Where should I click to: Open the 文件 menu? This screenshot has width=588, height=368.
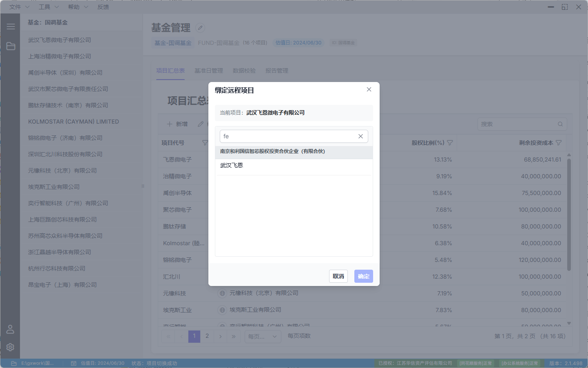(19, 7)
